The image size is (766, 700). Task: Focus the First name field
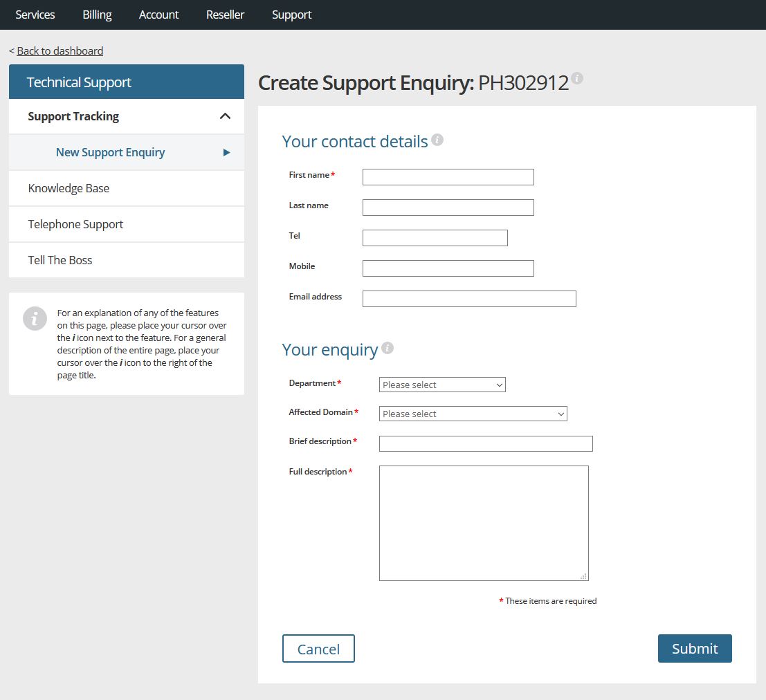[x=448, y=177]
